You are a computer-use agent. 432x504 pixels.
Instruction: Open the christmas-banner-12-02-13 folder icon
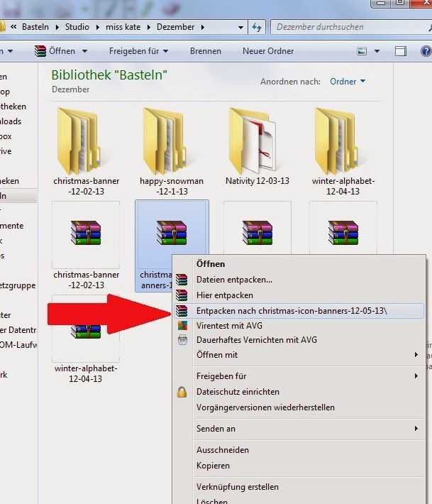[x=80, y=141]
